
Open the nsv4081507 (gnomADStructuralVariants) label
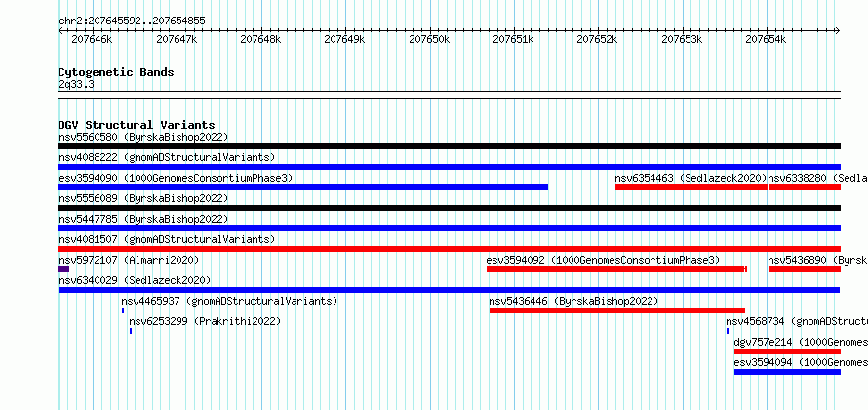[167, 239]
